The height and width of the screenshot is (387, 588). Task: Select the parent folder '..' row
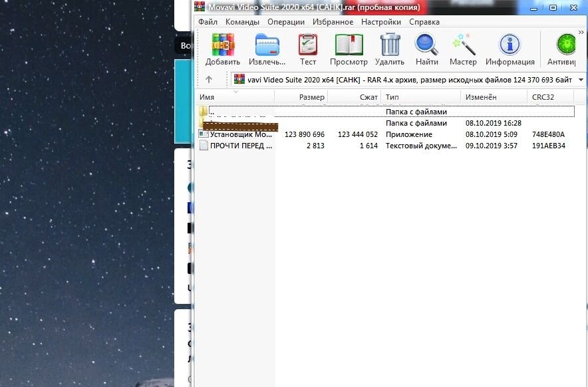[x=386, y=111]
